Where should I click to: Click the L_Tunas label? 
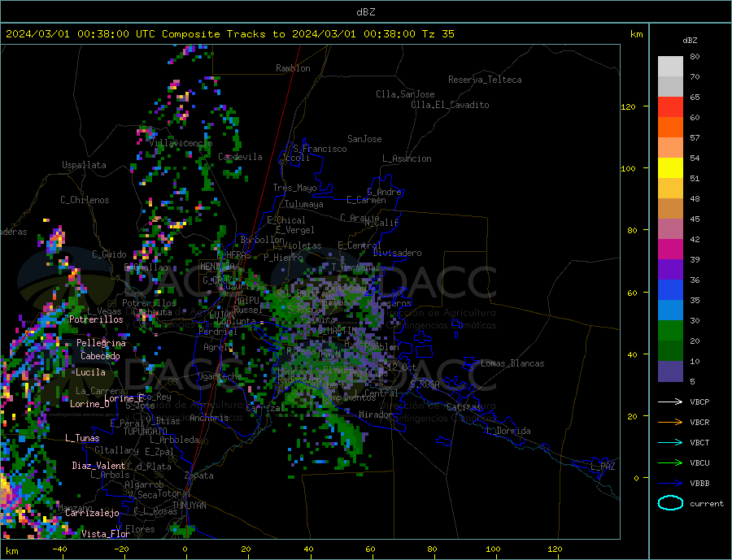tap(82, 438)
